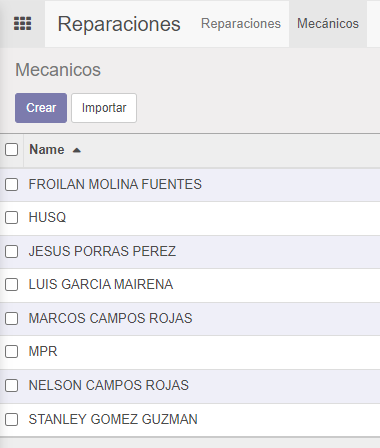Check the FROILAN MOLINA FUENTES row checkbox
Image resolution: width=380 pixels, height=448 pixels.
[x=12, y=184]
